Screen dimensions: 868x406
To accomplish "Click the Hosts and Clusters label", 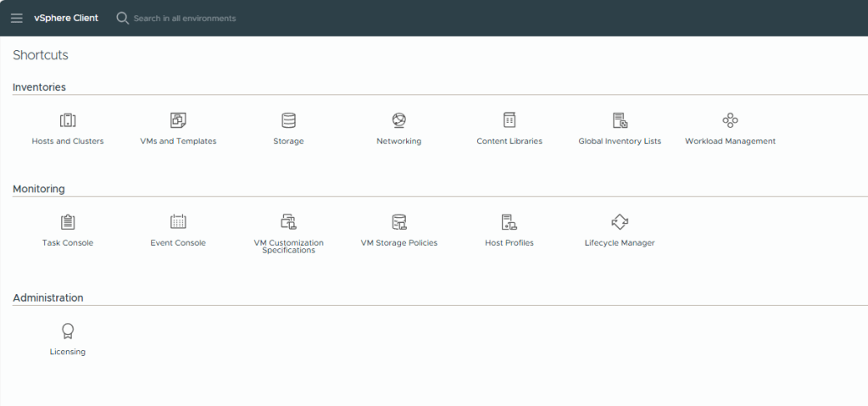I will [x=68, y=142].
